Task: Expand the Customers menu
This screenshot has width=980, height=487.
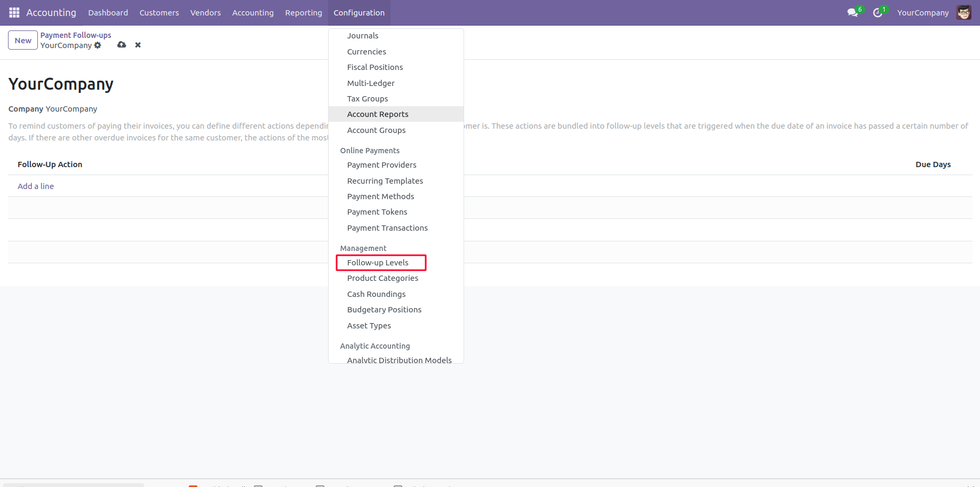Action: tap(159, 12)
